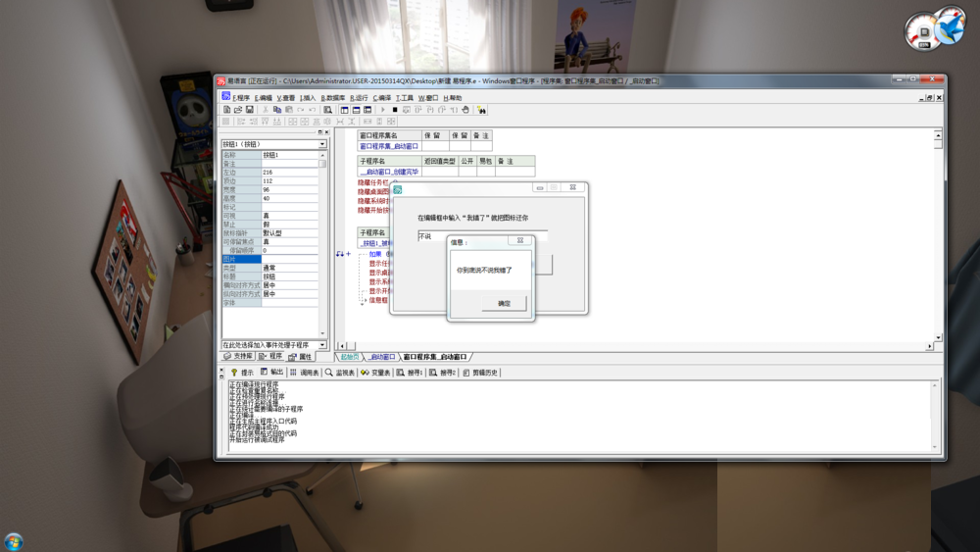The image size is (980, 552).
Task: Close the property panel with its small X
Action: coord(326,132)
